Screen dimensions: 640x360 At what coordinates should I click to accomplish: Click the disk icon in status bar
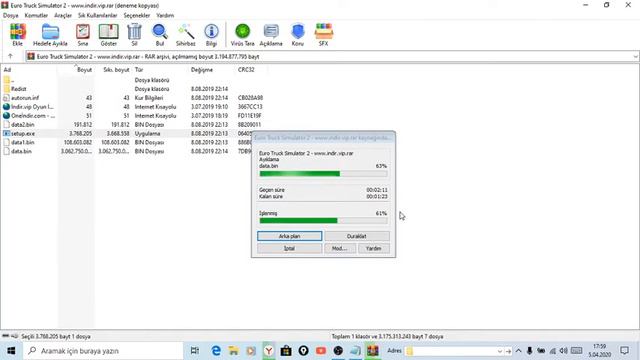[x=6, y=336]
